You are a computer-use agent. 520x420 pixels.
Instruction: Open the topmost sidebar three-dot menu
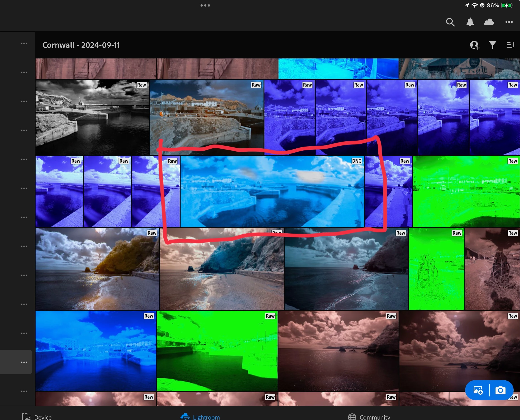click(x=24, y=43)
